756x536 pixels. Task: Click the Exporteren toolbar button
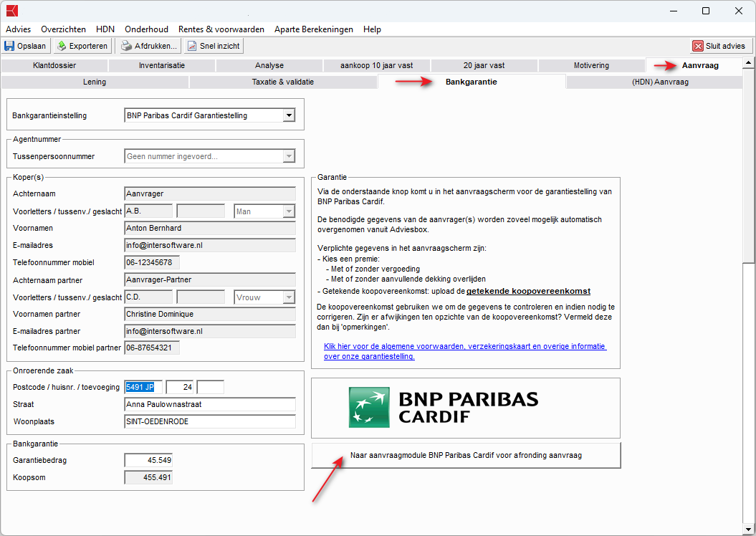[82, 46]
